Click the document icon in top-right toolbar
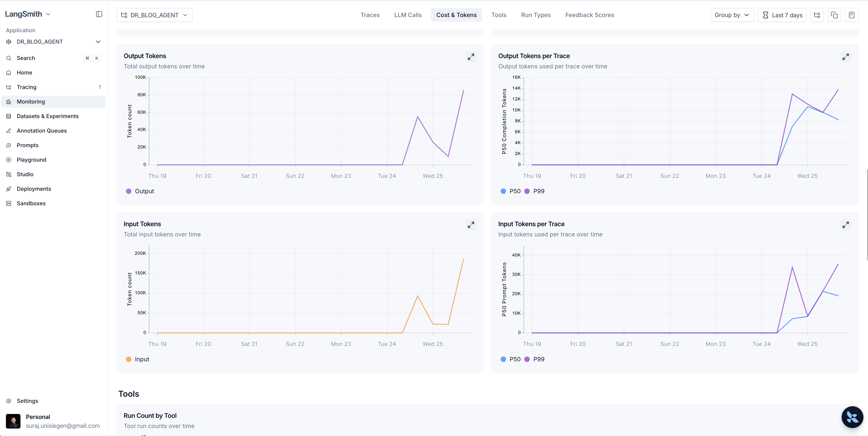Screen dimensions: 868x436 [851, 15]
